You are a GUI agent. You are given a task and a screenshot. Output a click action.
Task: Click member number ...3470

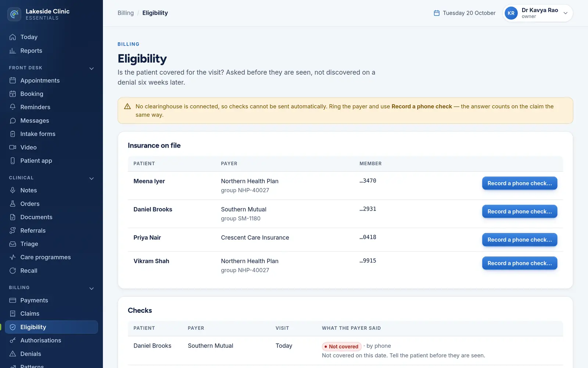368,181
